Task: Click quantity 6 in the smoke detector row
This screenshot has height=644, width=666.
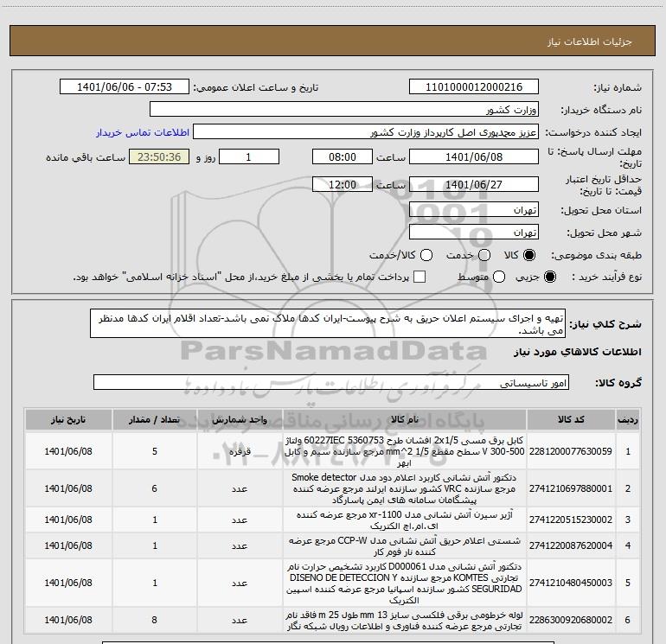Action: tap(155, 488)
